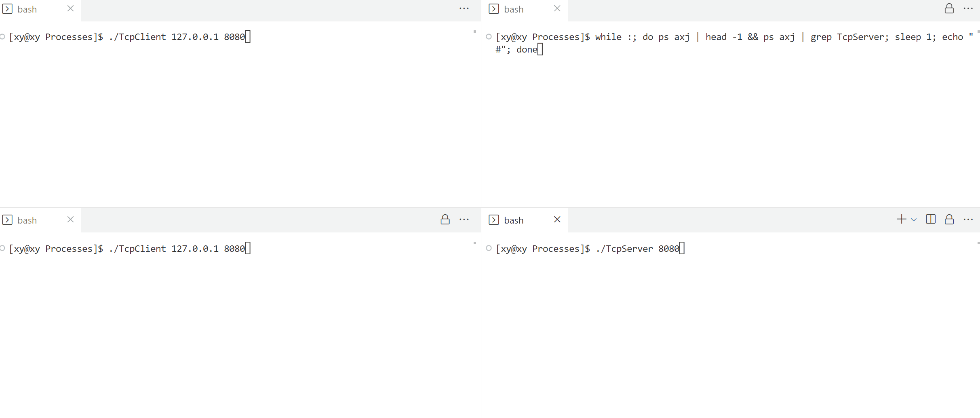Select the bottom-right bash tab
The image size is (980, 418).
click(x=514, y=220)
